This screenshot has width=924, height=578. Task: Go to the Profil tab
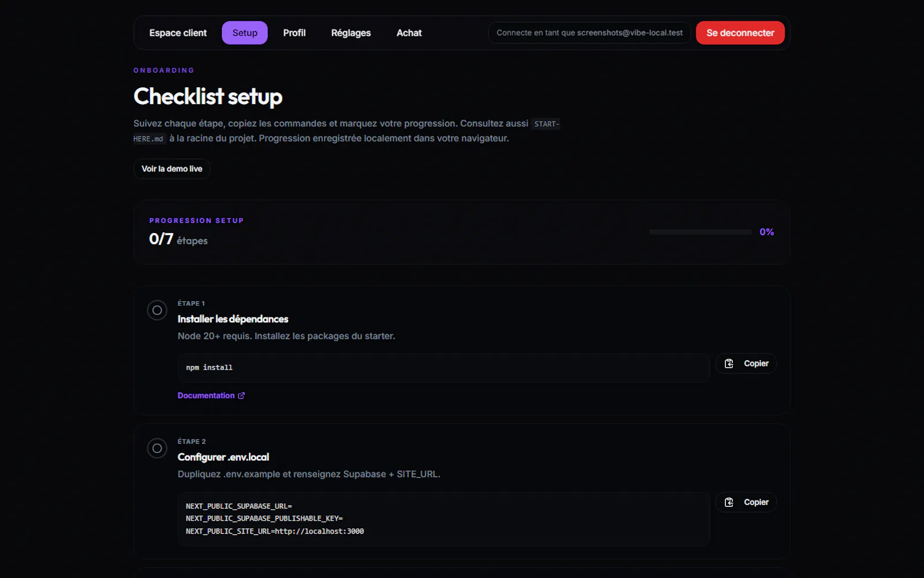pyautogui.click(x=295, y=33)
